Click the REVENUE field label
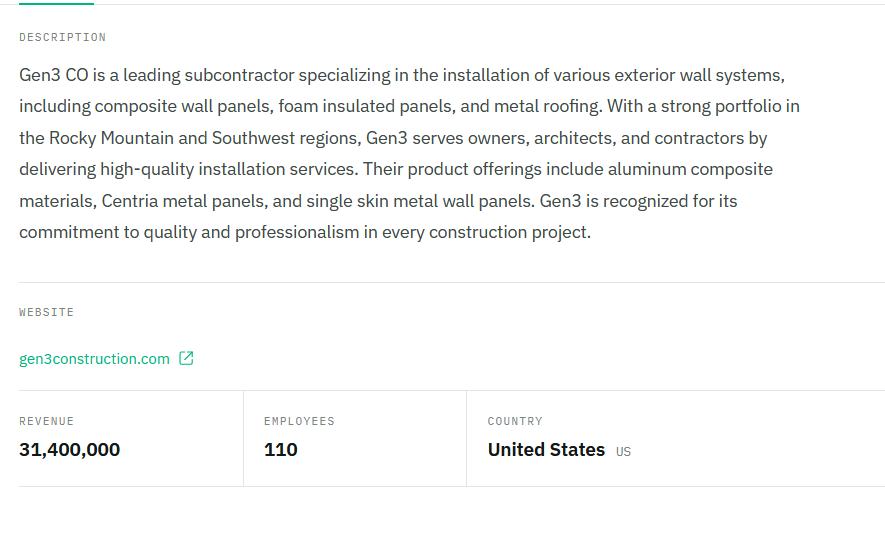 46,421
